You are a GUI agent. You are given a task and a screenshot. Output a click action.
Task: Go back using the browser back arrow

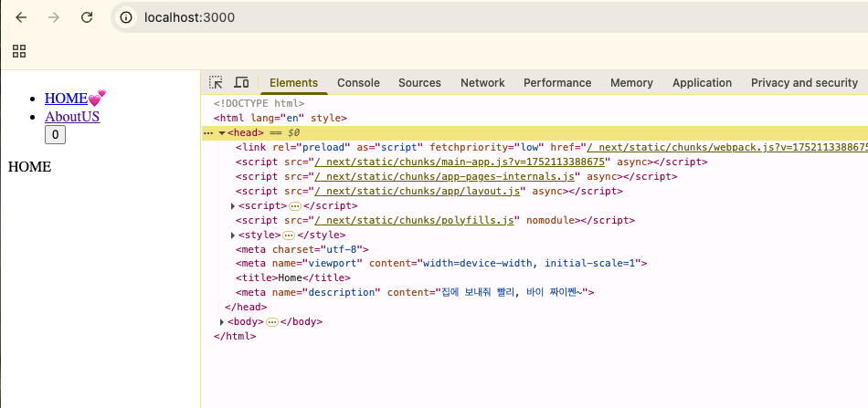(x=21, y=17)
